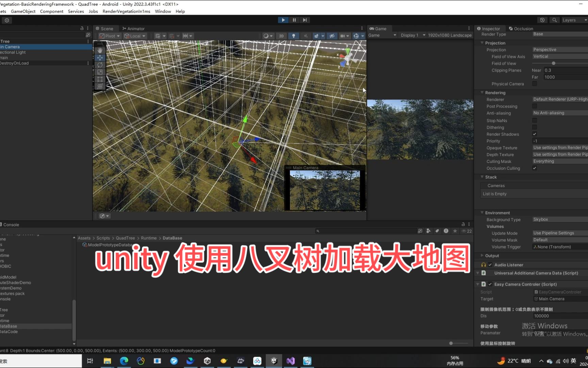Open the 1920x1080 Landscape resolution dropdown

coord(450,35)
